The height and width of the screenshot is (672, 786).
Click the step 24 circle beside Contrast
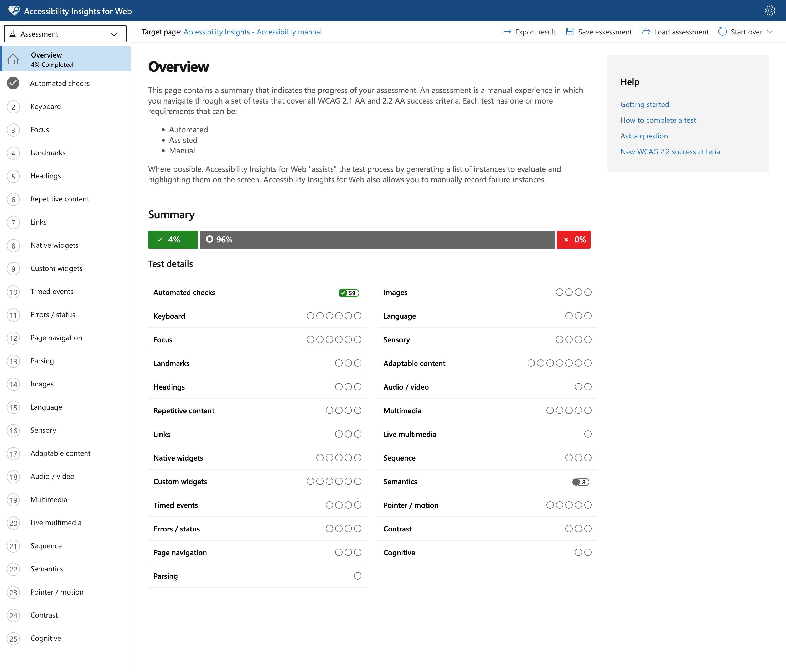(x=13, y=616)
